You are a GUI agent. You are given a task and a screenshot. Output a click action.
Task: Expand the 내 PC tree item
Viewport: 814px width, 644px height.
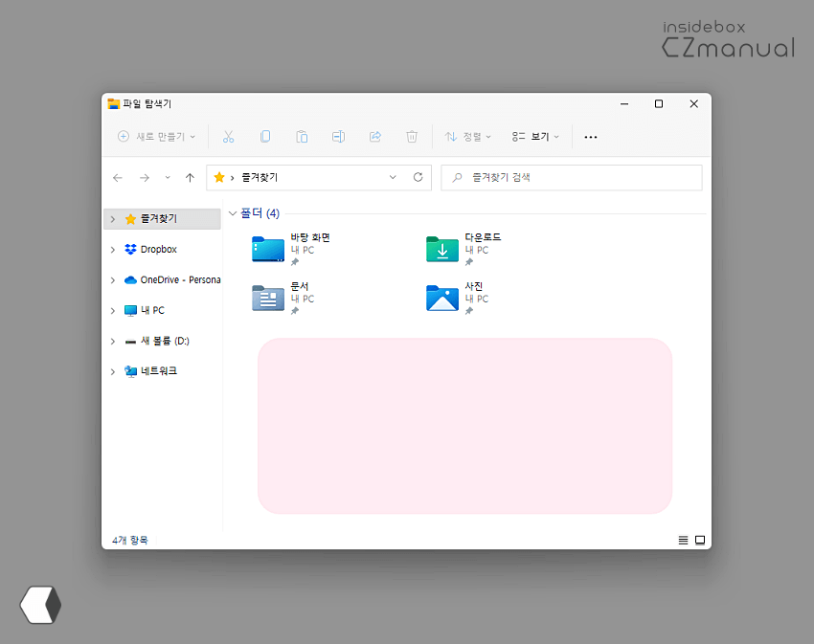coord(112,310)
